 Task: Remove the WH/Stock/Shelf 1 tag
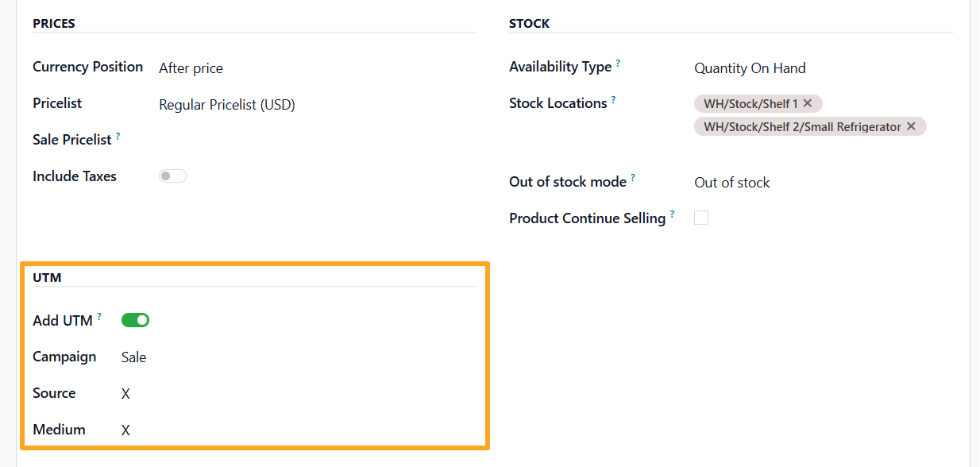(808, 103)
